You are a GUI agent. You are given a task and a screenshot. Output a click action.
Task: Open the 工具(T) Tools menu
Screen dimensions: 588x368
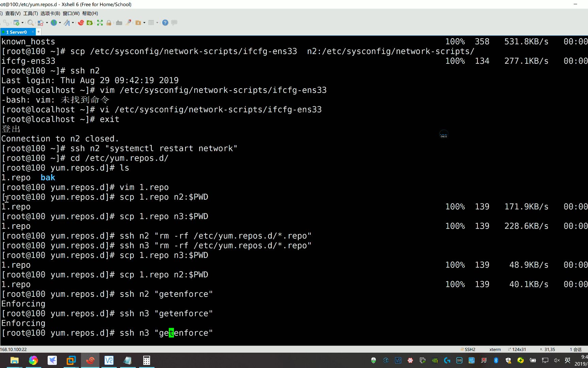click(x=31, y=13)
